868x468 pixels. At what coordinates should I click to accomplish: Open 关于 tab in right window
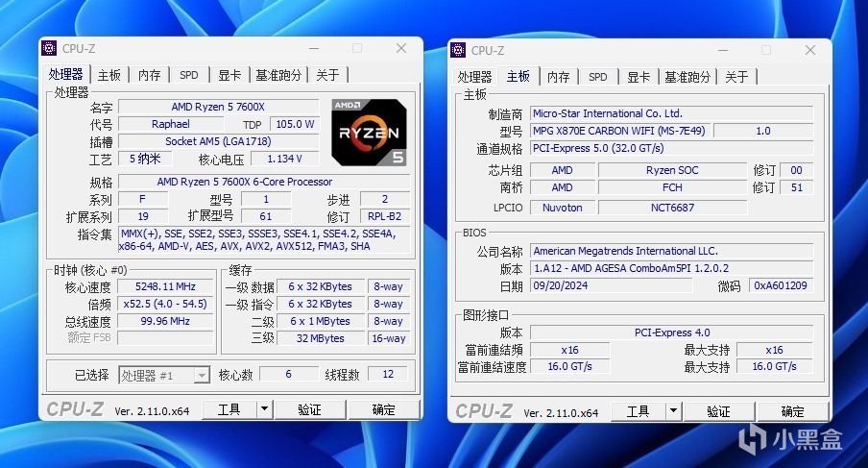pos(736,77)
